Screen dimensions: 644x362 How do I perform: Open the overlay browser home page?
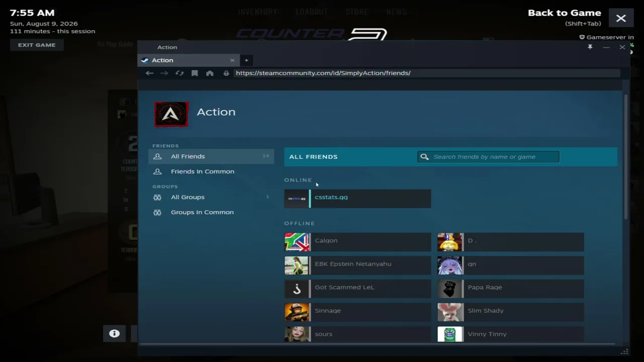pyautogui.click(x=210, y=73)
